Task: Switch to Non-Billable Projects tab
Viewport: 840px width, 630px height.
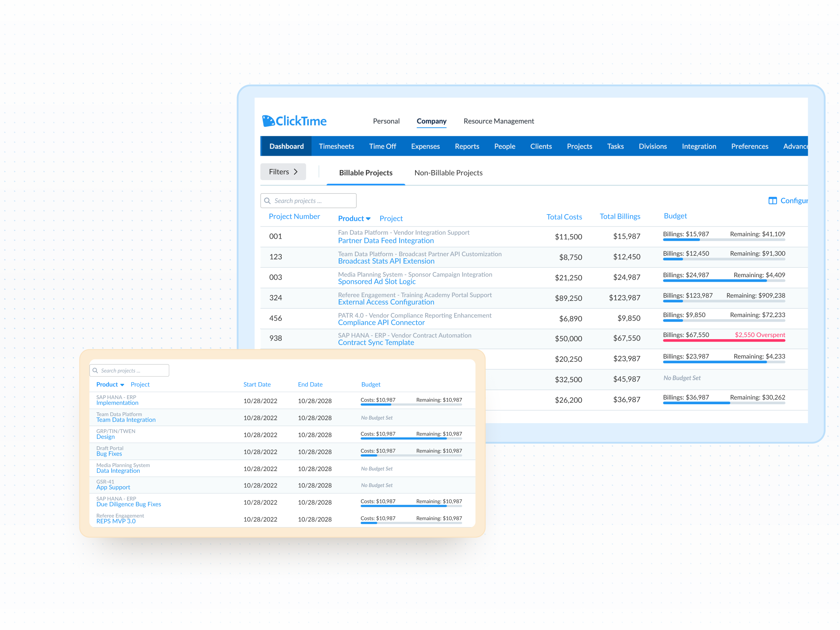Action: click(448, 173)
